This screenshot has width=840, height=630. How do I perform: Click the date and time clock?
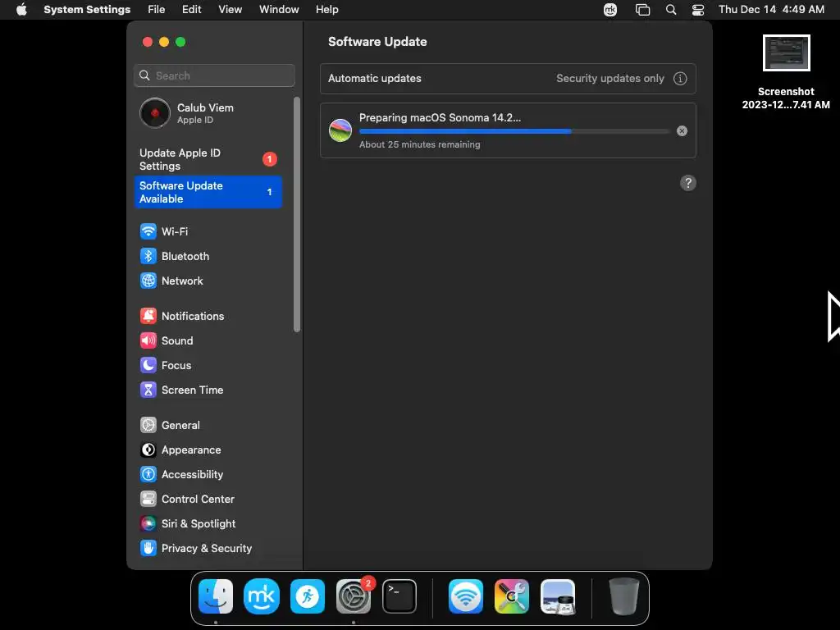(x=771, y=10)
